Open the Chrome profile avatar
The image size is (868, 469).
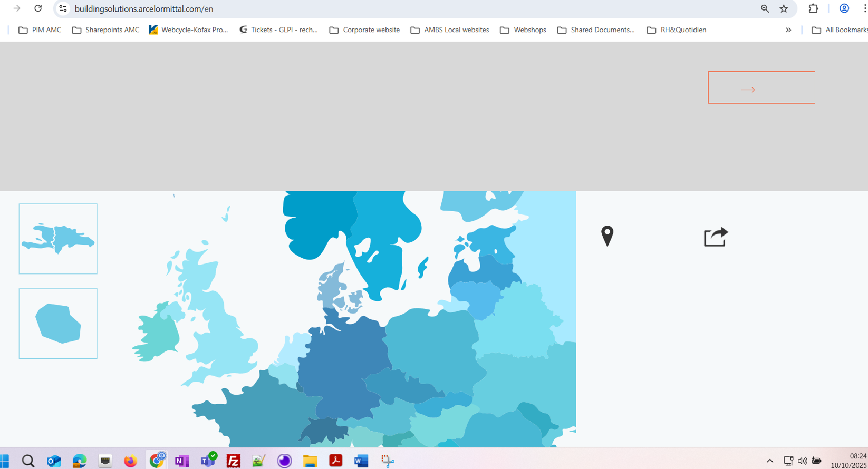point(844,8)
